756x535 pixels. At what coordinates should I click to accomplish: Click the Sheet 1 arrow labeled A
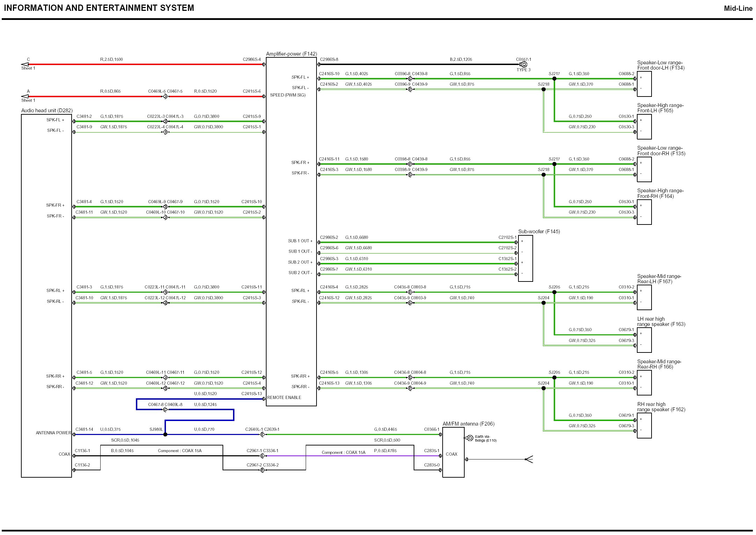click(x=25, y=97)
